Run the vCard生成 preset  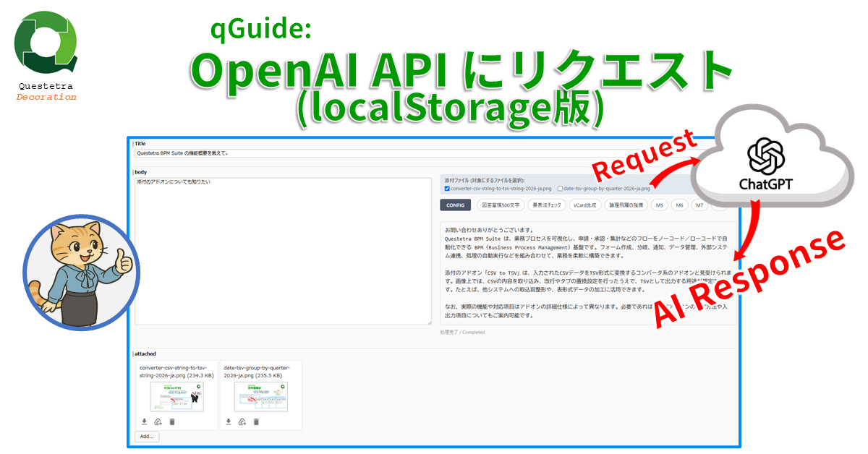point(585,205)
